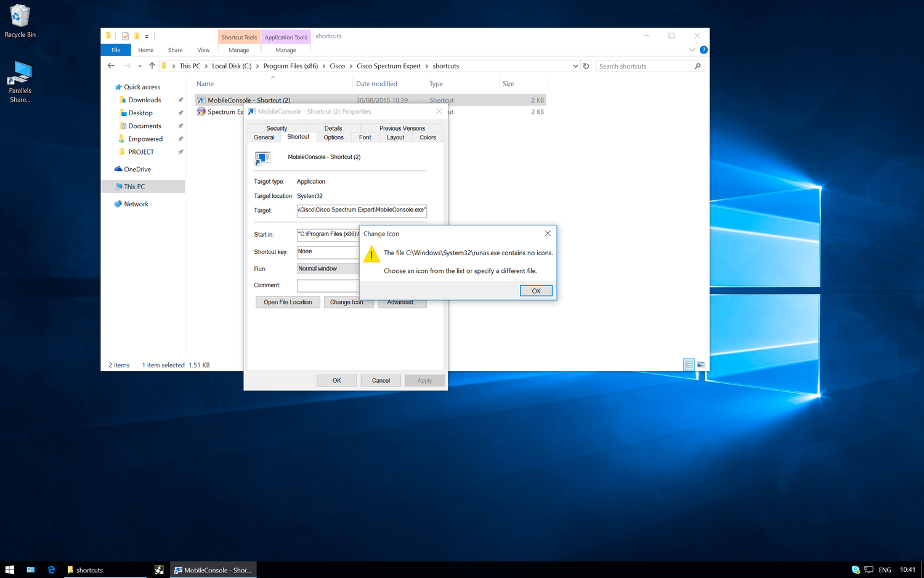The image size is (924, 578).
Task: Click OK in the Change Icon warning dialog
Action: (536, 291)
